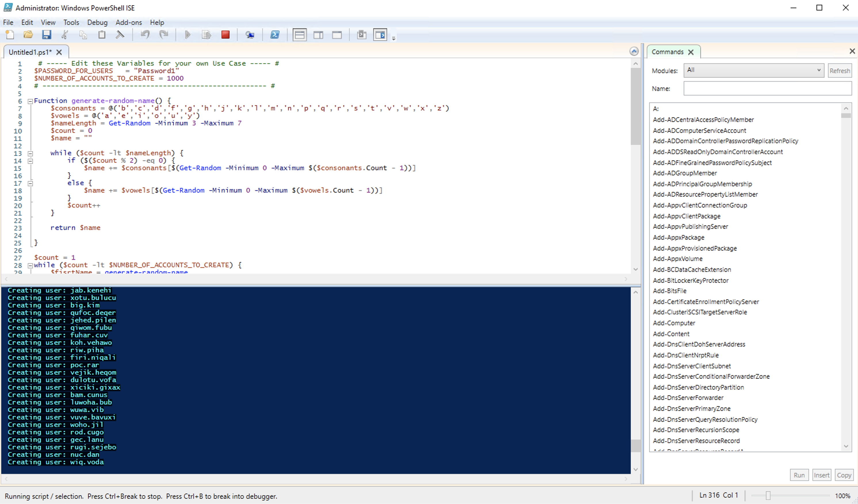Open a script with the folder icon

point(28,35)
